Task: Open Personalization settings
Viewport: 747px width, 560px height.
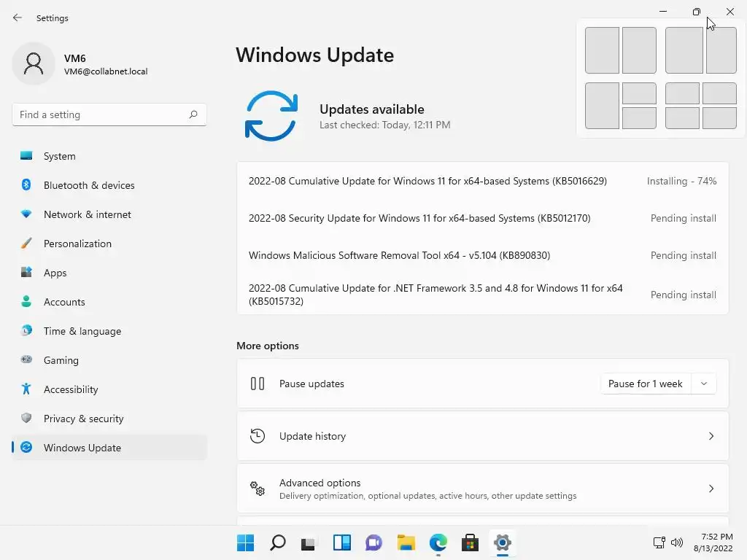Action: (x=109, y=244)
